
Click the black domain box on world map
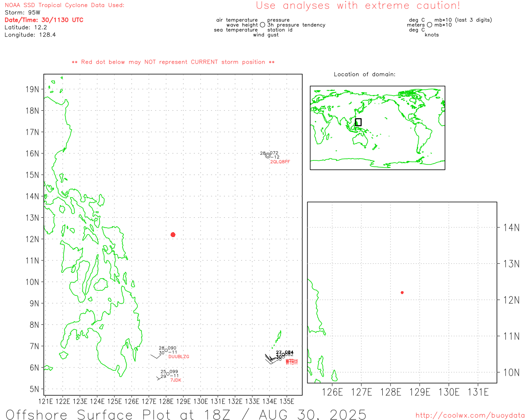[x=358, y=122]
